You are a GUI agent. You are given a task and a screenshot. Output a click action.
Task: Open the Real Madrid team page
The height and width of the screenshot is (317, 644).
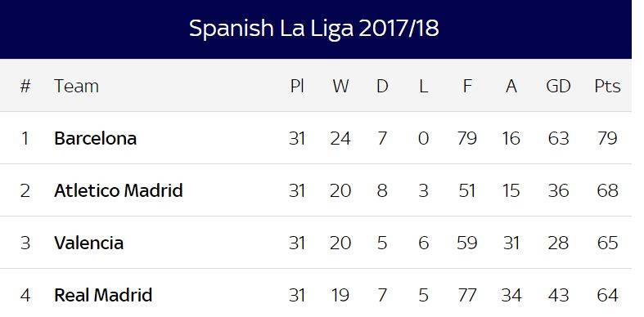[x=103, y=295]
